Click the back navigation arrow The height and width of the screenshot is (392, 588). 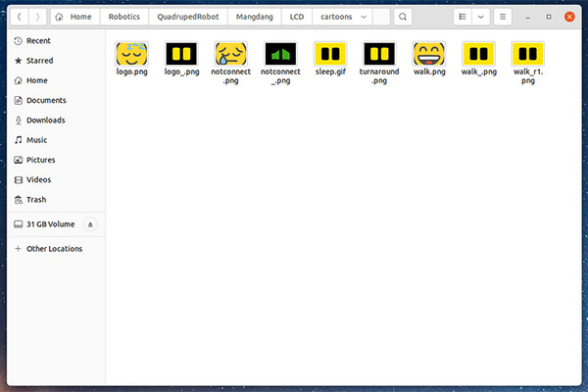(x=20, y=17)
